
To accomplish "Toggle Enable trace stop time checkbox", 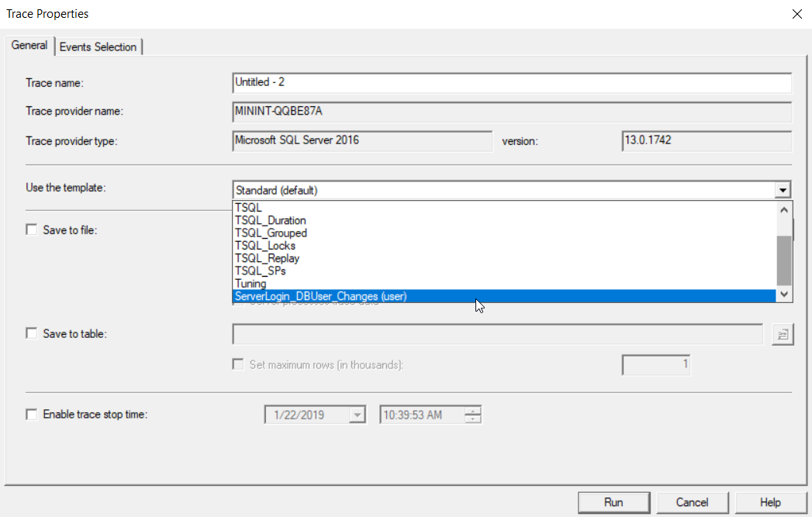I will point(32,415).
